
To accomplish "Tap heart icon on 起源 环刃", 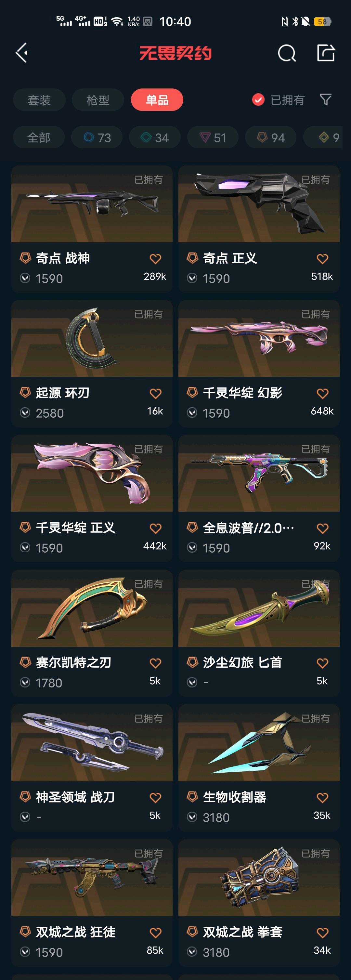I will pos(155,393).
